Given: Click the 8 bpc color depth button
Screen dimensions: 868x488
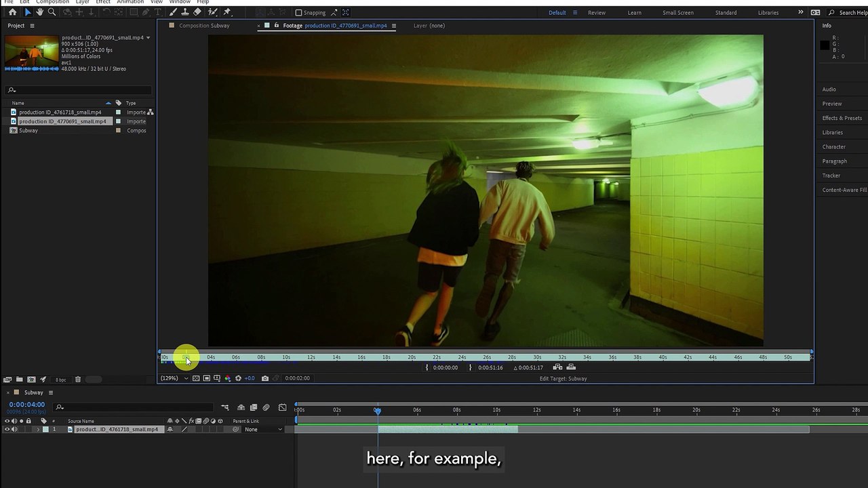Looking at the screenshot, I should (61, 380).
